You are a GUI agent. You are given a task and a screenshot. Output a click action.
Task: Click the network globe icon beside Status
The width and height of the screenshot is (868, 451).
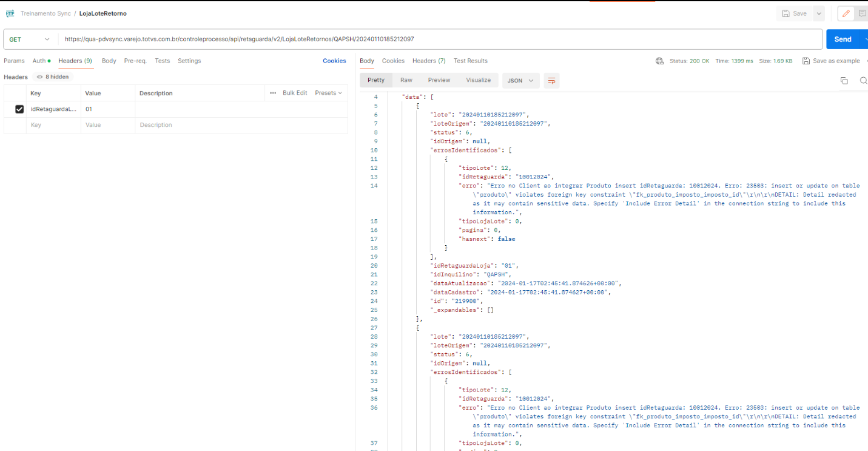[x=659, y=61]
